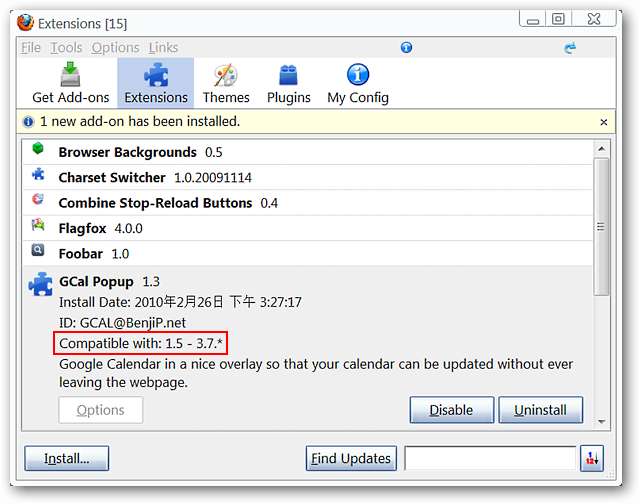Image resolution: width=640 pixels, height=504 pixels.
Task: Click the ID: GCAL@BenjiP.net text
Action: point(122,323)
